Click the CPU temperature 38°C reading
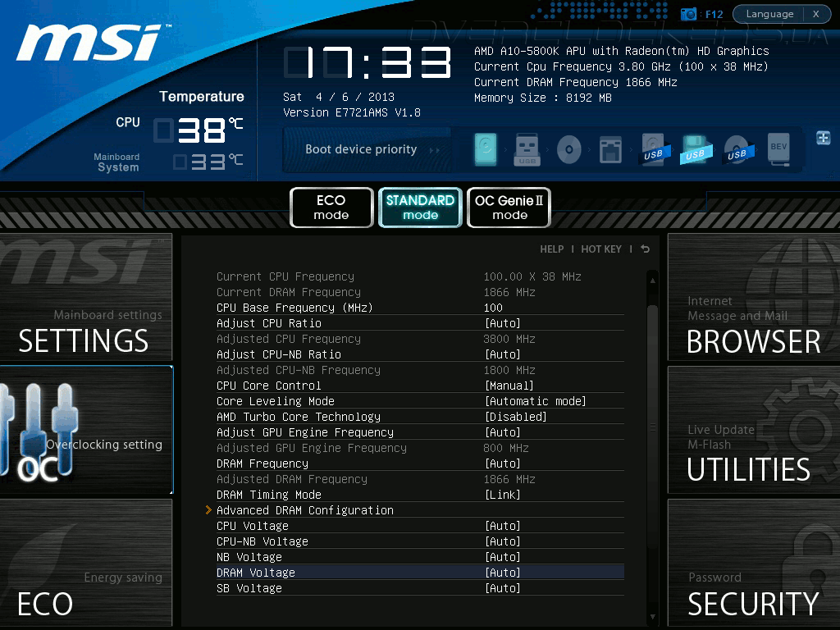 coord(199,130)
